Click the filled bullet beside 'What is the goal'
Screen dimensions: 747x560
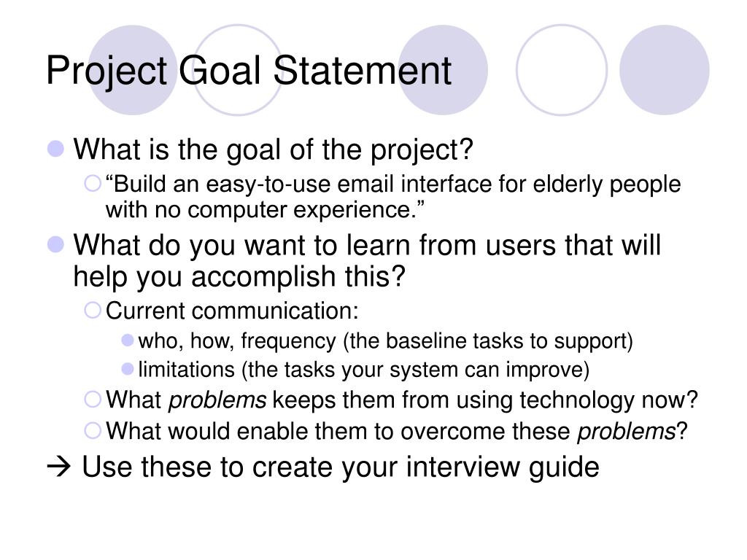point(55,149)
